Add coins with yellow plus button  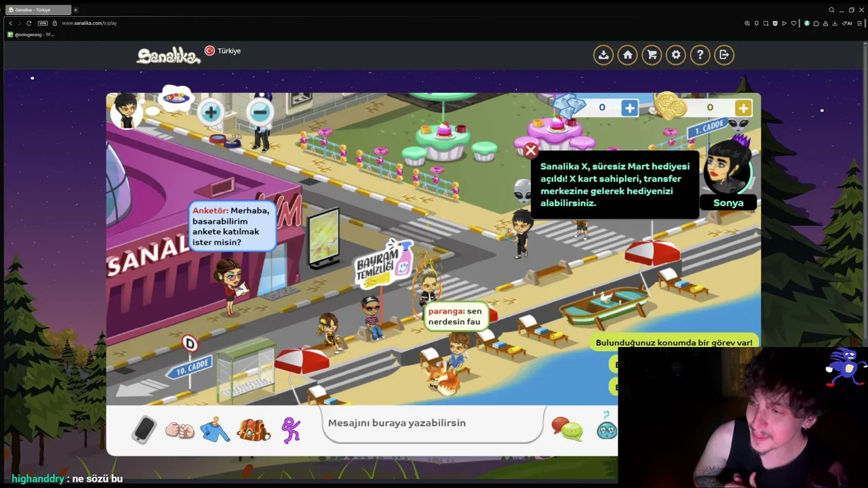click(x=743, y=108)
